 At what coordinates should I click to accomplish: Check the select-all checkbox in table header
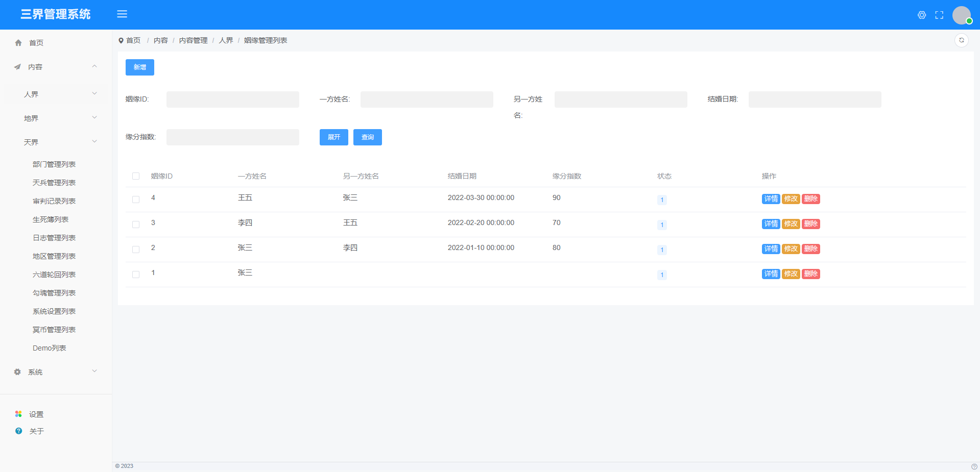[x=136, y=176]
